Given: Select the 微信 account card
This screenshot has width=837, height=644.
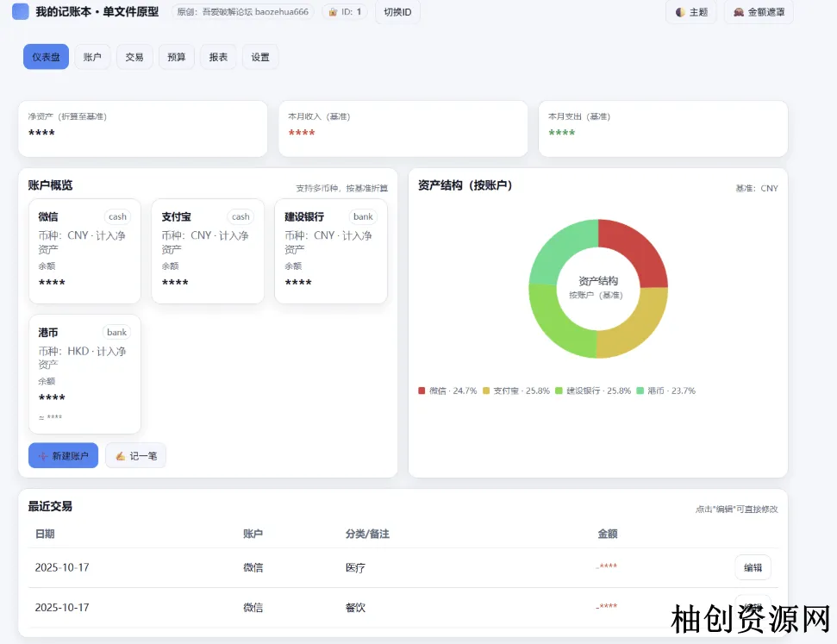Looking at the screenshot, I should 84,251.
